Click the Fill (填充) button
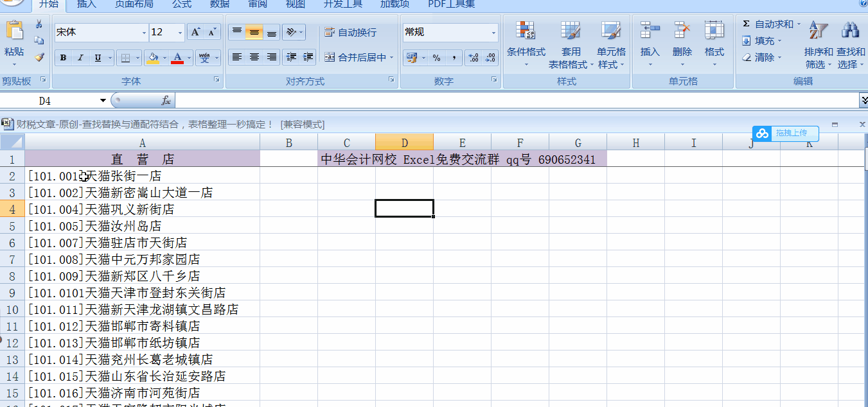The image size is (868, 407). point(761,40)
